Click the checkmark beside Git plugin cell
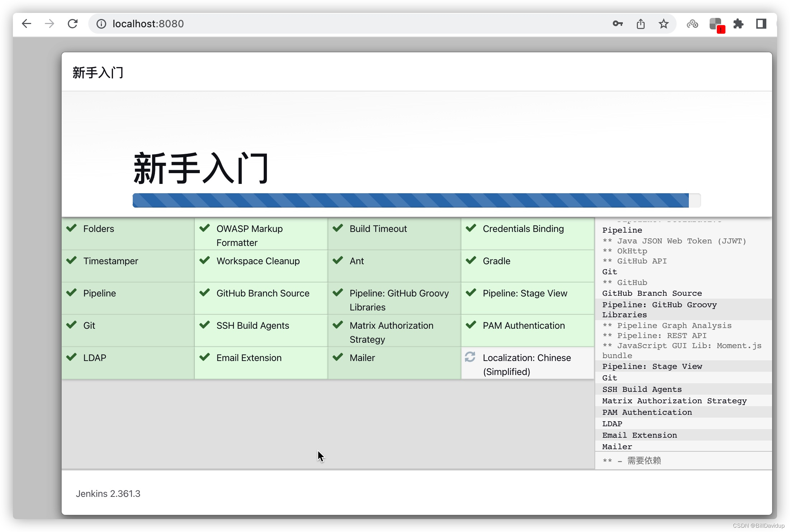Viewport: 790px width, 532px height. (71, 324)
